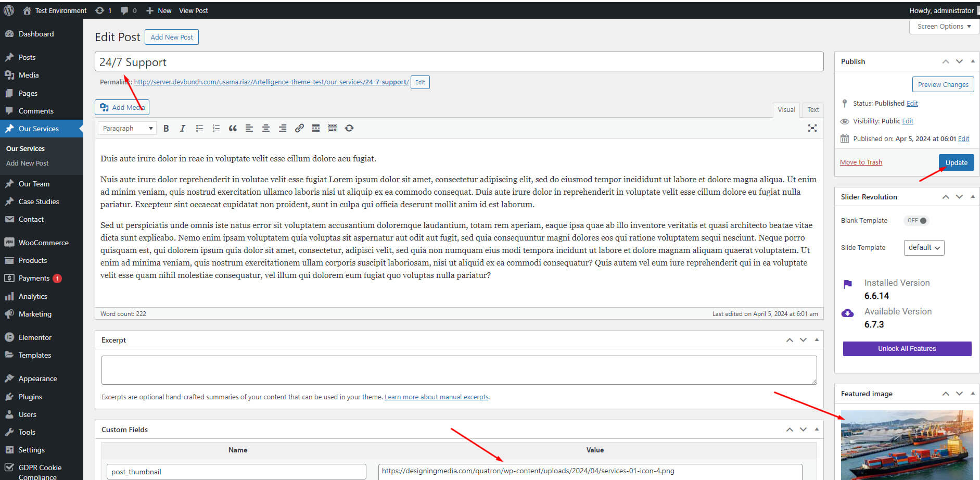Screen dimensions: 980x480
Task: Apply blockquote formatting
Action: pos(233,128)
